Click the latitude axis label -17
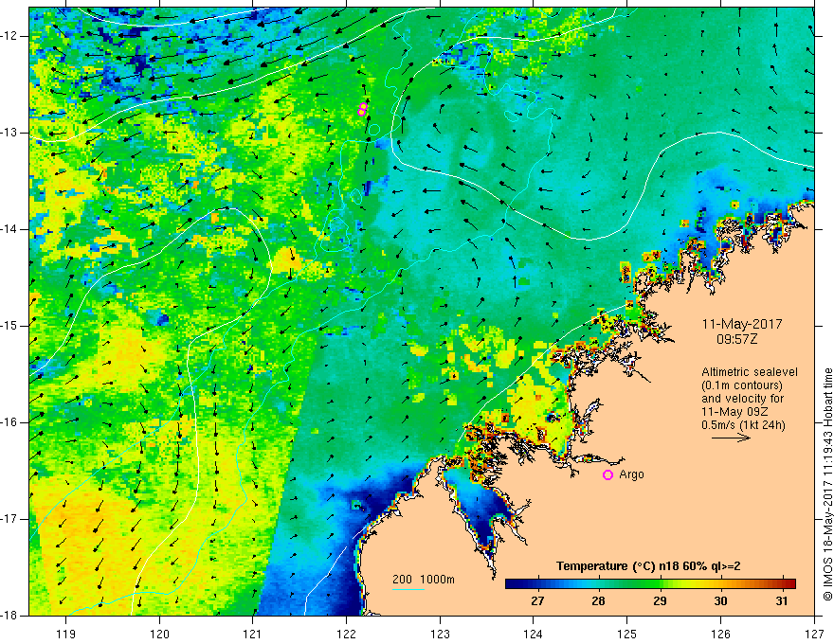 pos(10,519)
